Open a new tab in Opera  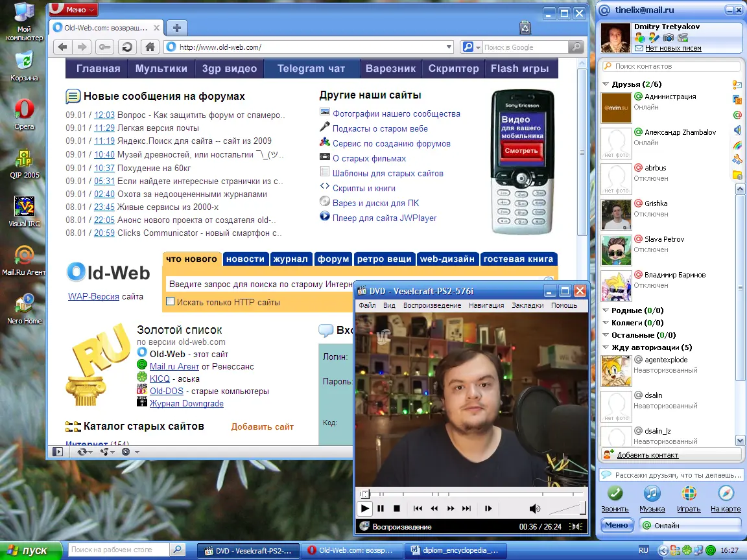(x=177, y=28)
